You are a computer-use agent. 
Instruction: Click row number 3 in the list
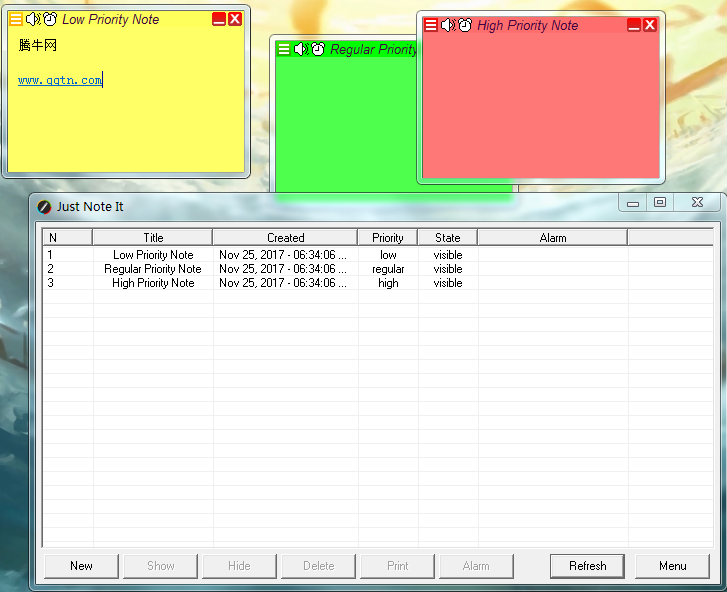click(x=50, y=283)
